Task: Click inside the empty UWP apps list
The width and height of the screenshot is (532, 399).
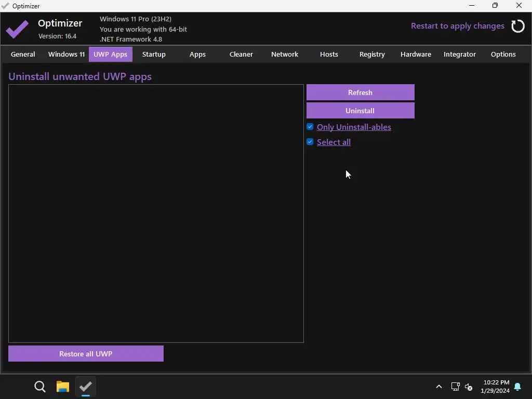Action: (x=156, y=214)
